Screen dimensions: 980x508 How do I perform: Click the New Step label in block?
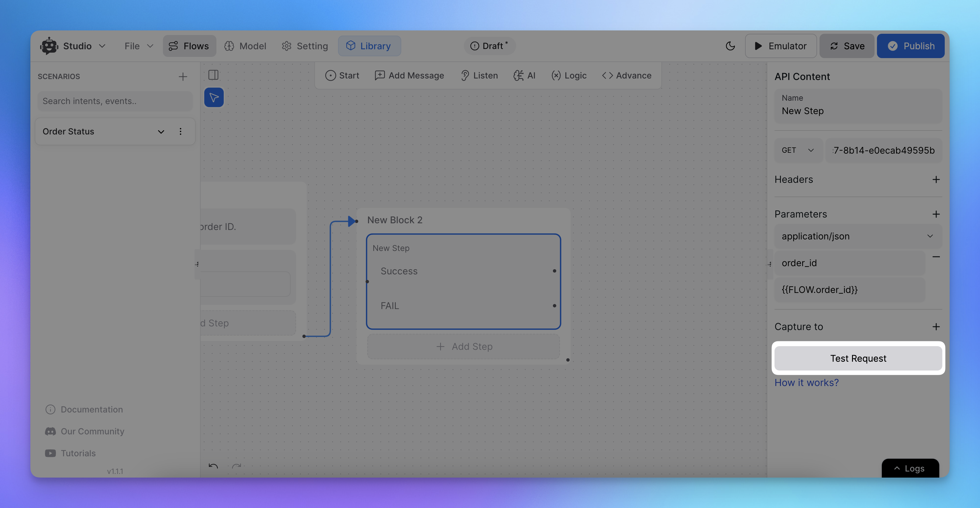(391, 248)
